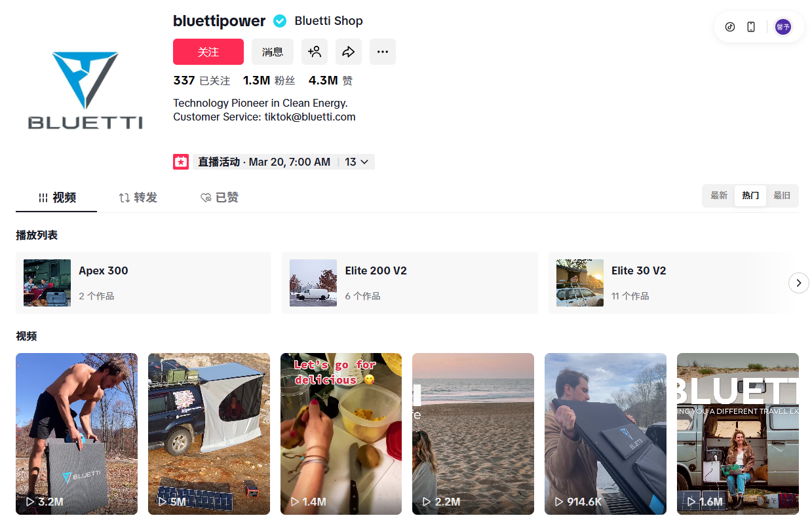Sort videos by 最新 (latest)
Viewport: 812px width, 522px height.
(719, 196)
